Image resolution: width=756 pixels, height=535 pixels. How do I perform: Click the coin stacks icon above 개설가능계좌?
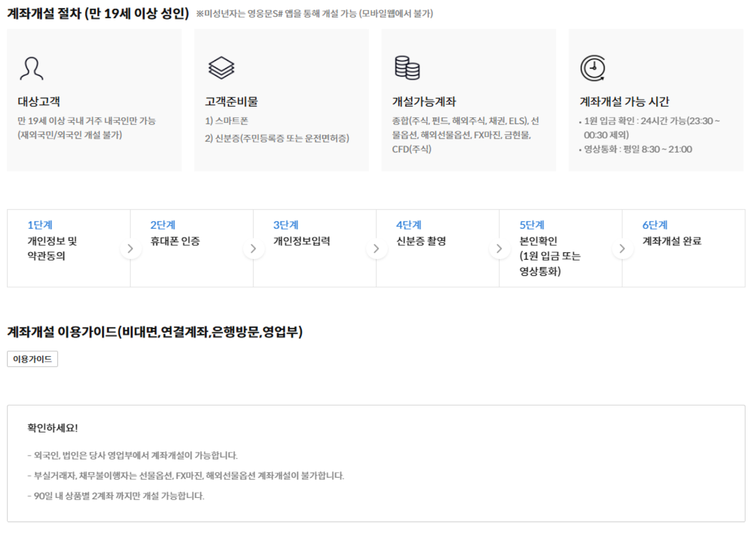coord(407,68)
